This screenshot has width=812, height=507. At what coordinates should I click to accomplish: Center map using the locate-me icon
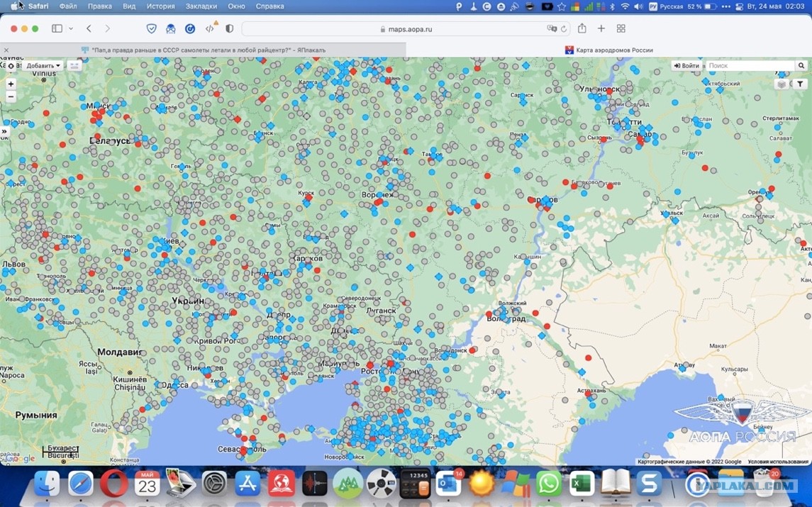point(11,66)
